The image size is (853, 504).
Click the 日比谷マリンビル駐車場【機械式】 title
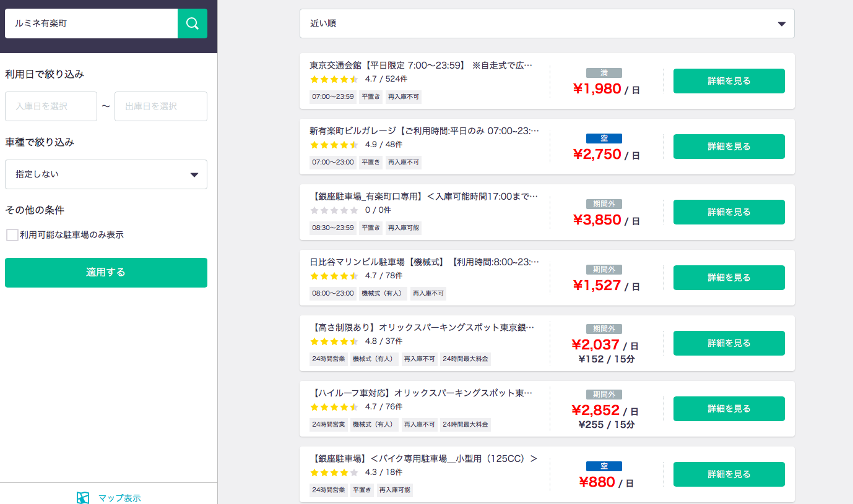coord(425,262)
